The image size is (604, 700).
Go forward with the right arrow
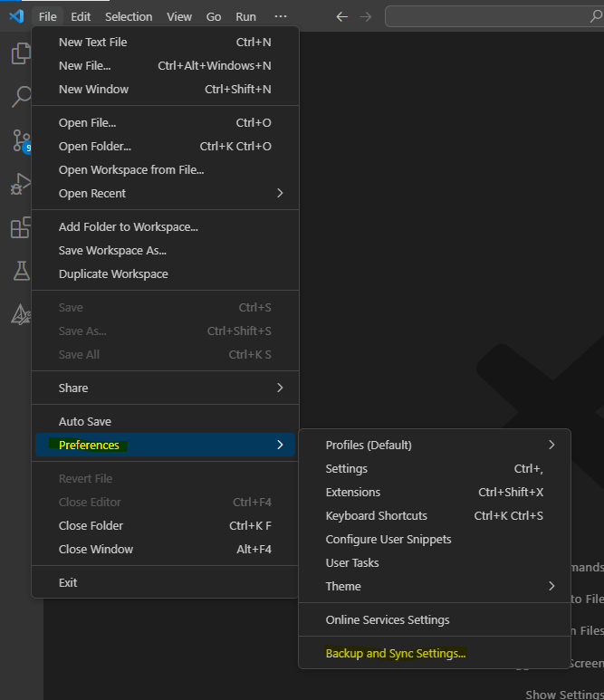[366, 17]
